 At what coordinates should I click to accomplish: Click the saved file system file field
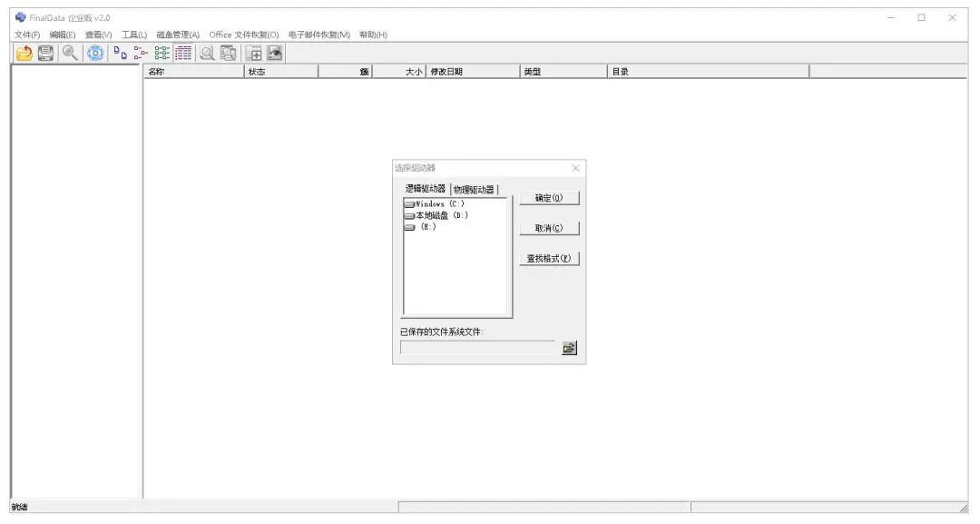[477, 348]
